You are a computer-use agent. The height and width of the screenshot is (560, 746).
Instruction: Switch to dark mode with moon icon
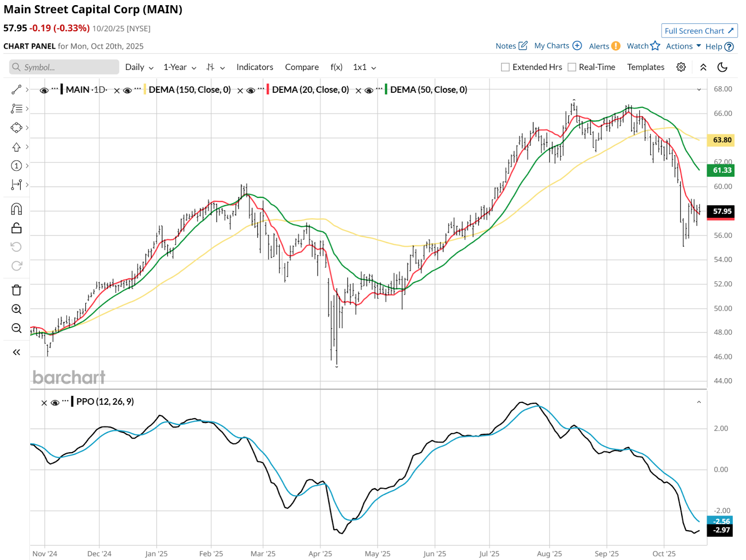pos(722,67)
